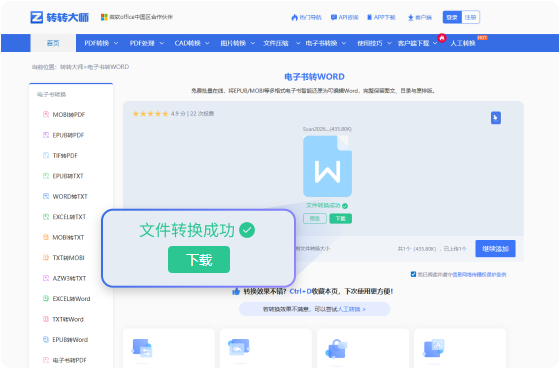Viewport: 560px width, 369px height.
Task: Click the Microsoft Office partner logo
Action: [104, 17]
